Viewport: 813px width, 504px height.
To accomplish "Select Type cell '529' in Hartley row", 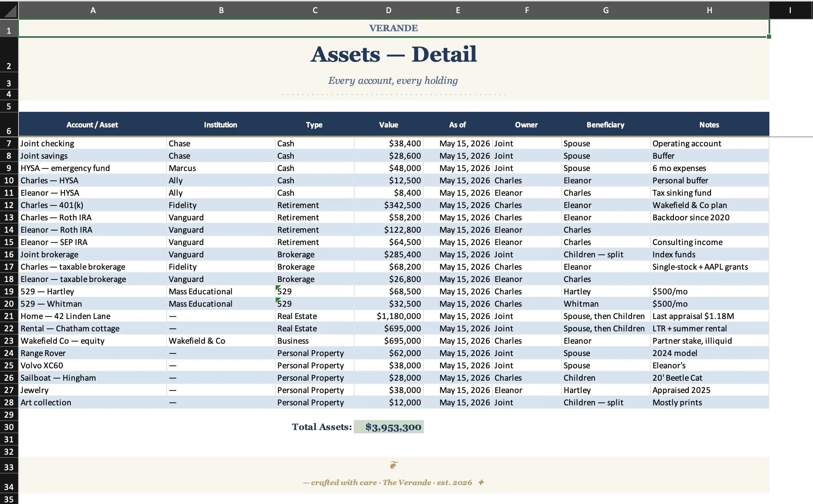I will (x=315, y=291).
